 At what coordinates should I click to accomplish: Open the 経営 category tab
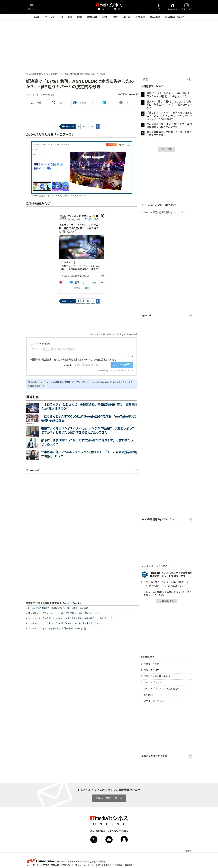(x=37, y=17)
